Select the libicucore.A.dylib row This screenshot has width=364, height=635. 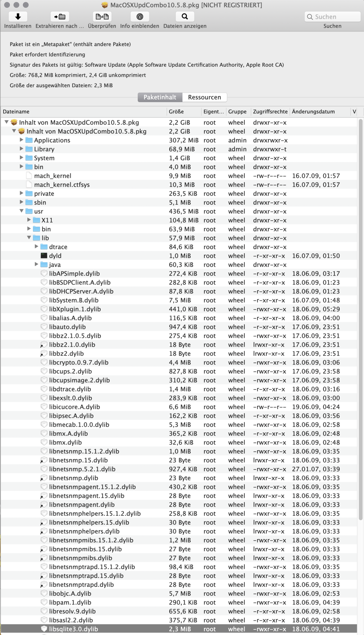tap(179, 407)
